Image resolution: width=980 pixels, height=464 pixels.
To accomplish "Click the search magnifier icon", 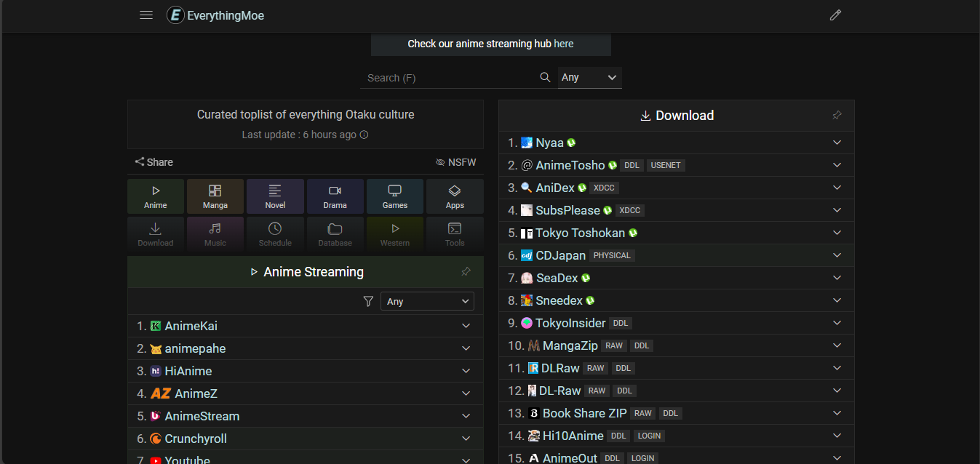I will tap(545, 77).
